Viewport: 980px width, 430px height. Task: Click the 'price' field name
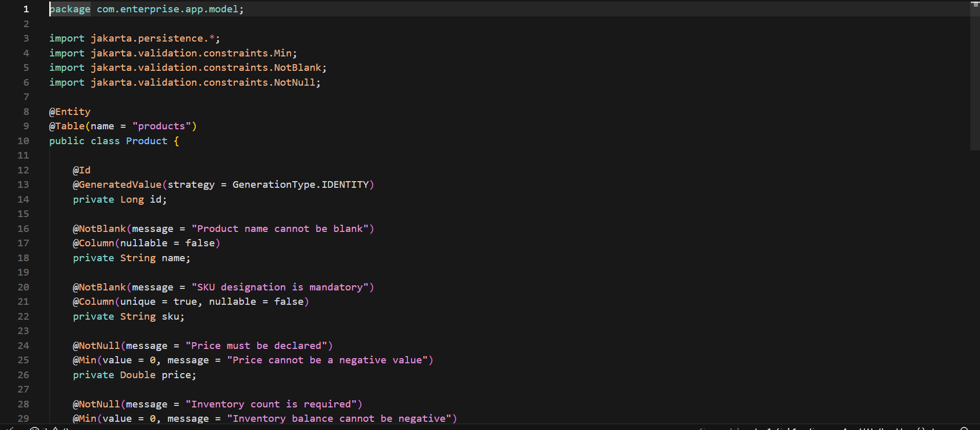click(176, 375)
